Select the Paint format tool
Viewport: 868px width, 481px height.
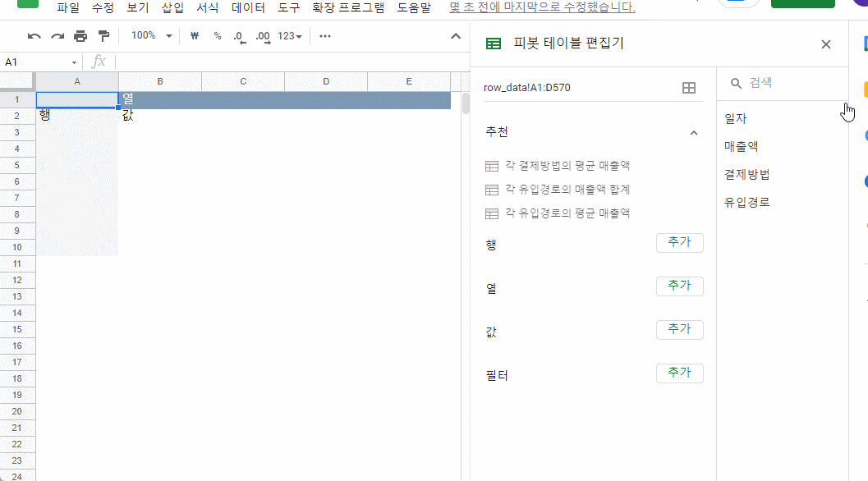tap(103, 35)
